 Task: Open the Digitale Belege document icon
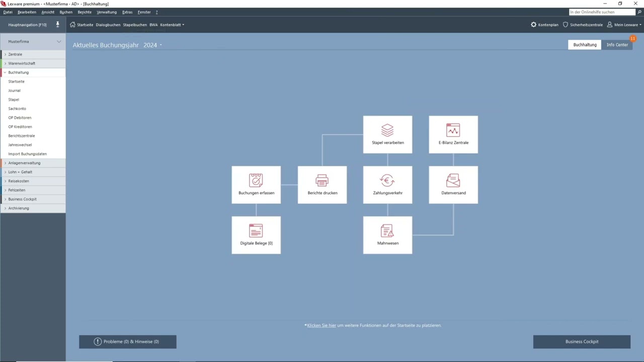click(256, 230)
